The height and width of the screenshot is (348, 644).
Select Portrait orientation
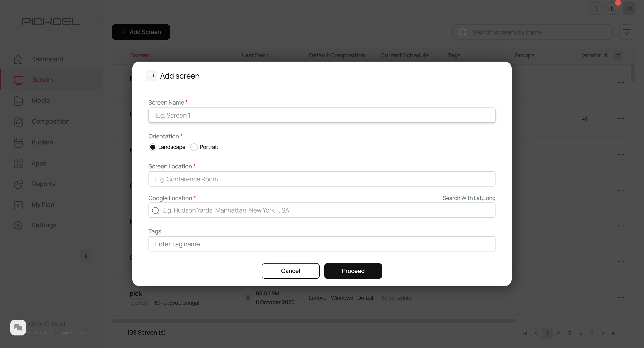click(194, 147)
